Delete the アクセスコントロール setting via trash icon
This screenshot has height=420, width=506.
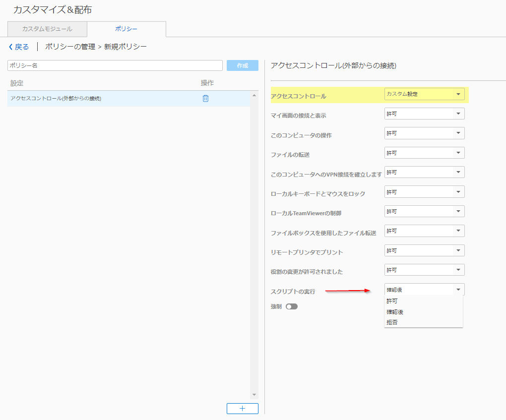205,98
